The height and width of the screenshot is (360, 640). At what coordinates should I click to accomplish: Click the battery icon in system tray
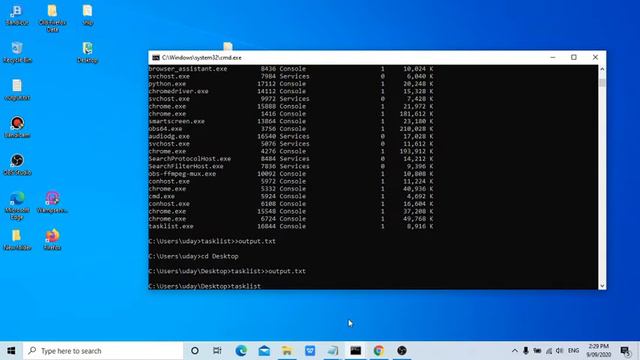(x=537, y=351)
